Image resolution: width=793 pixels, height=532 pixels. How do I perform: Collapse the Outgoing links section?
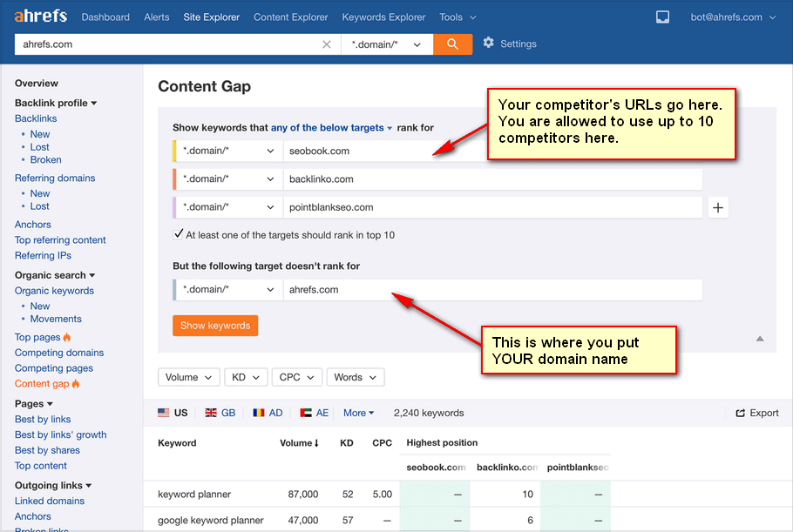click(x=53, y=486)
